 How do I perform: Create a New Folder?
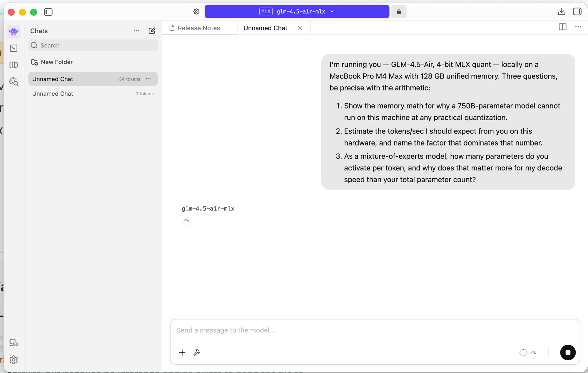52,62
